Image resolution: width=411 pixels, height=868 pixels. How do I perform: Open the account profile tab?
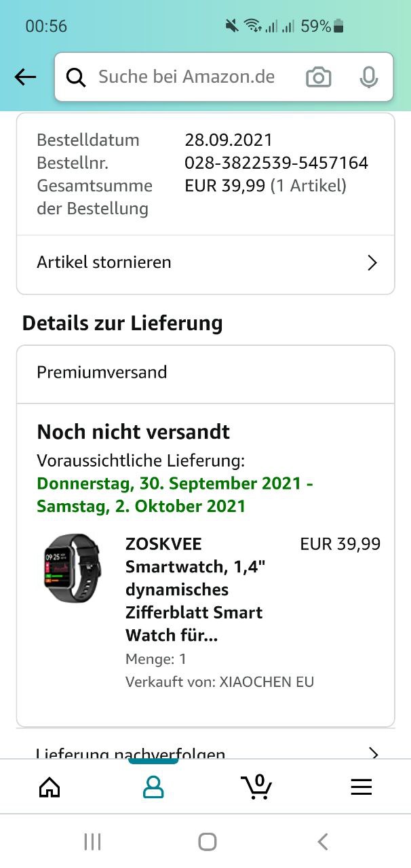pos(153,787)
